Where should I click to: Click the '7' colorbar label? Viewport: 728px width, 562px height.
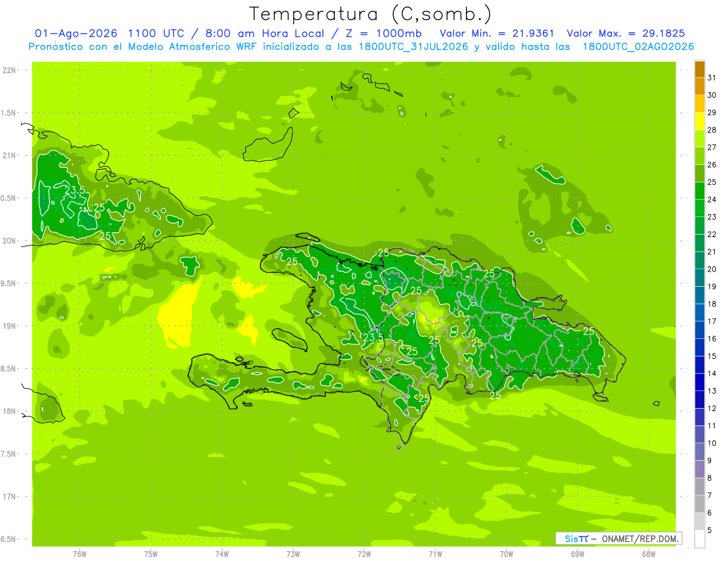click(710, 495)
